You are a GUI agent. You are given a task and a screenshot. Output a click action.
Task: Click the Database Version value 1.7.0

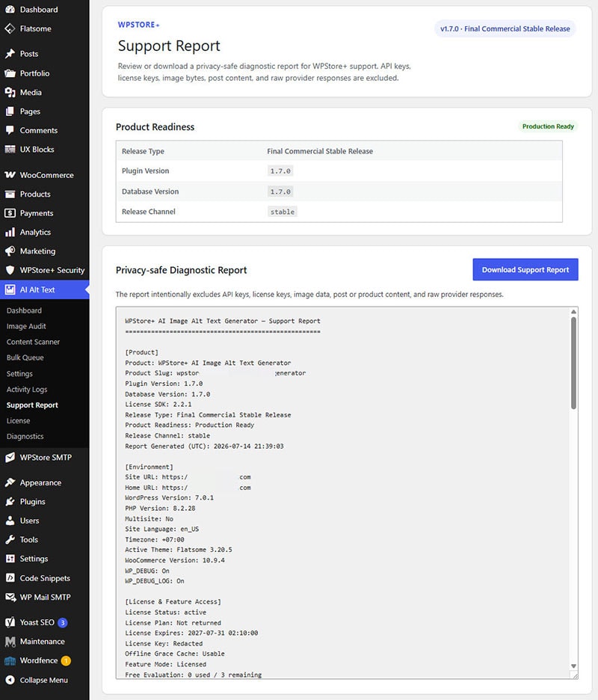point(280,191)
